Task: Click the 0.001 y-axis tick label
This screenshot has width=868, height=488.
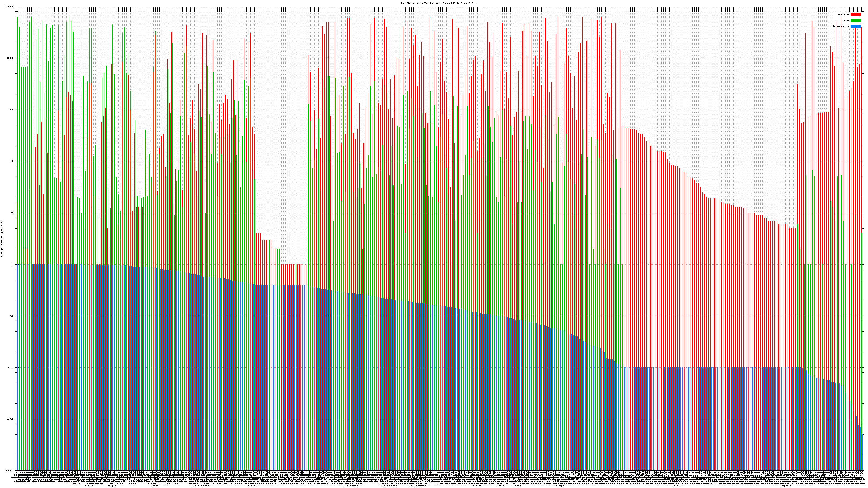Action: point(11,419)
